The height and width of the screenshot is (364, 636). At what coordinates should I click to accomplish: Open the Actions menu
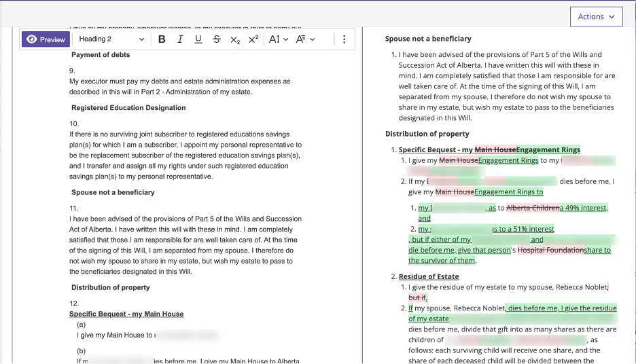(596, 17)
